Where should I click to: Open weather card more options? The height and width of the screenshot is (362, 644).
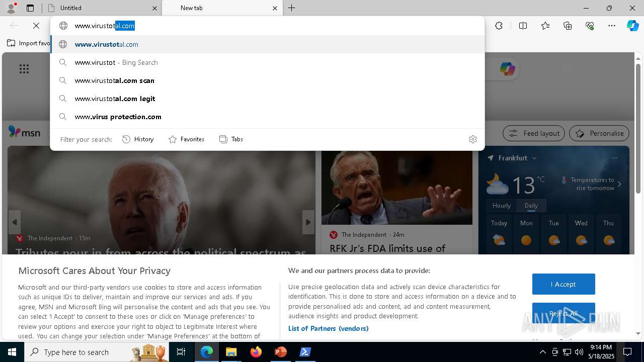click(614, 158)
